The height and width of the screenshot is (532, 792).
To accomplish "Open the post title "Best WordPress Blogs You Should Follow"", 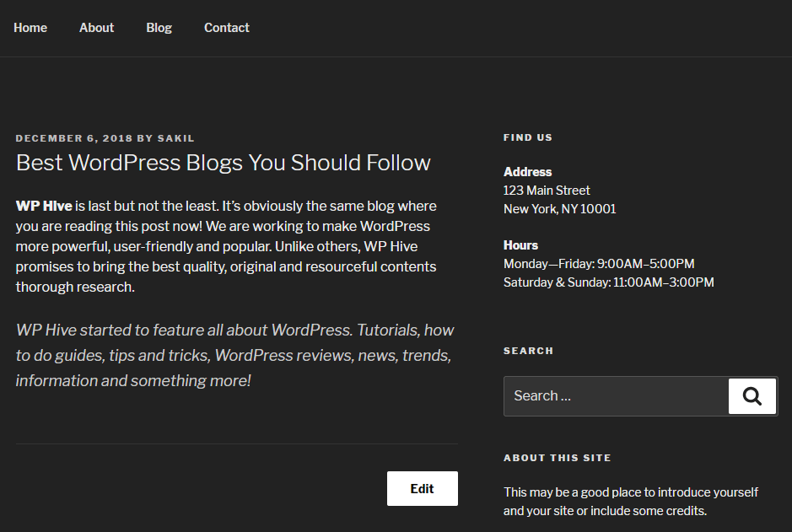I will tap(224, 163).
